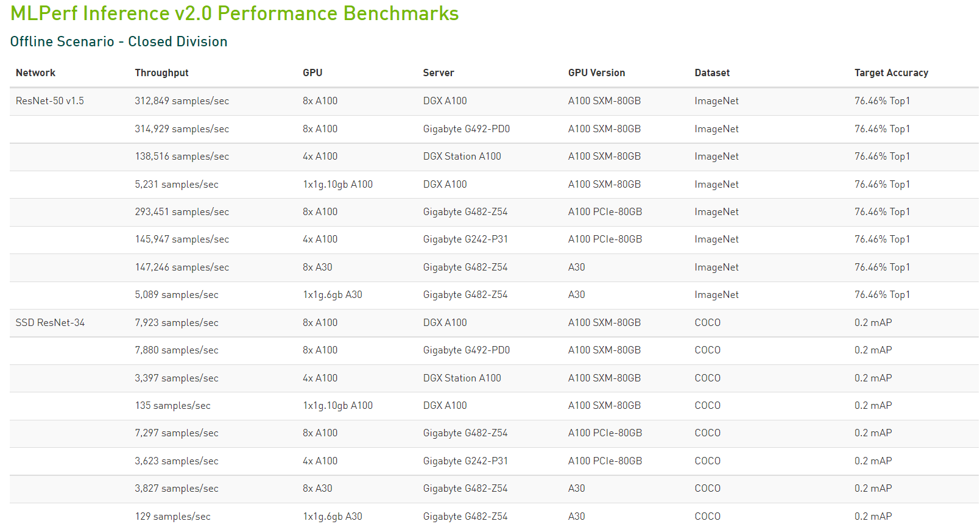Select the SSD ResNet-34 network cell
980x524 pixels.
click(x=50, y=322)
